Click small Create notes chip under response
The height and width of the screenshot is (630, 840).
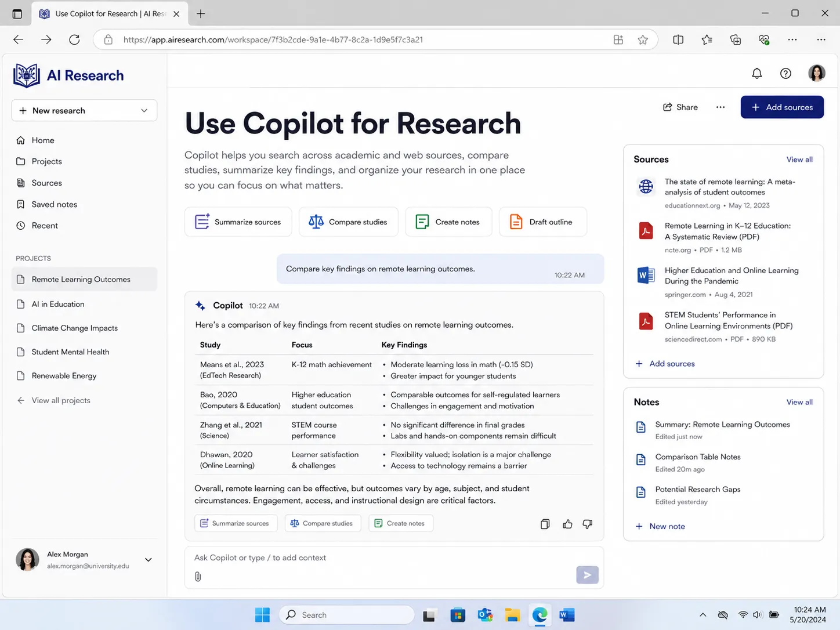tap(401, 523)
